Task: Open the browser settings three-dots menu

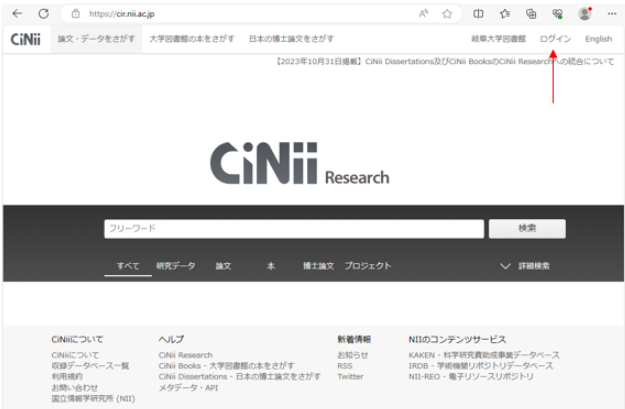Action: [612, 14]
